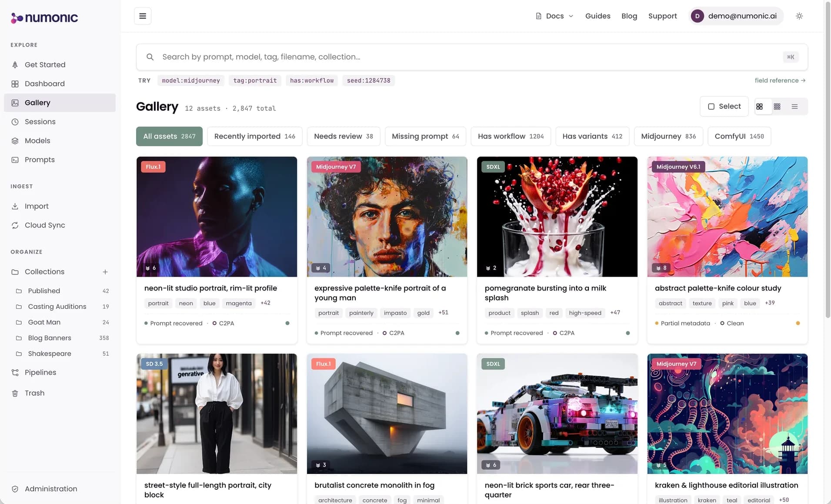The width and height of the screenshot is (831, 504).
Task: Toggle light/dark theme sun icon
Action: [799, 16]
